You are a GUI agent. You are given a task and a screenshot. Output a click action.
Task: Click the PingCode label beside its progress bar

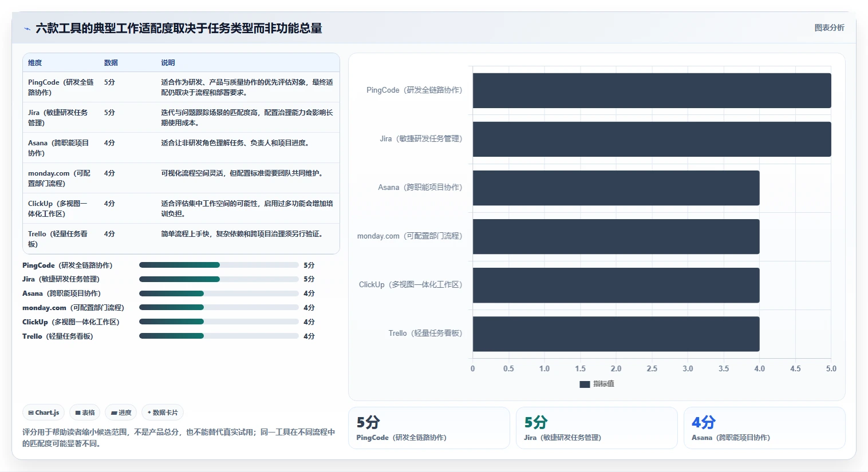[68, 265]
